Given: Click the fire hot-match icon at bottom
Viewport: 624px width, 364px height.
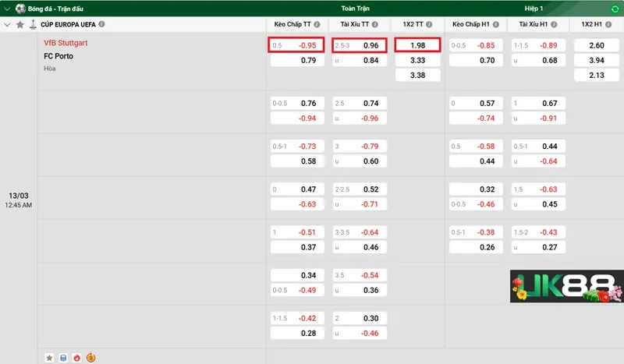Looking at the screenshot, I should click(76, 358).
